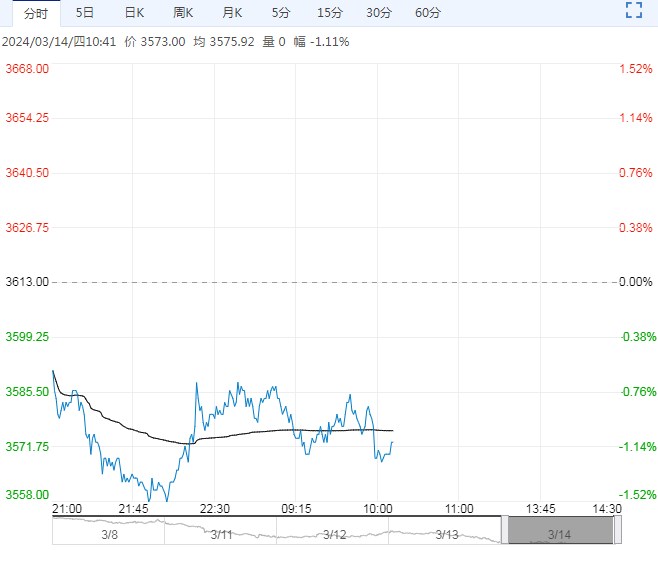Switch to 60分 hourly interval
This screenshot has width=658, height=564.
pos(427,13)
